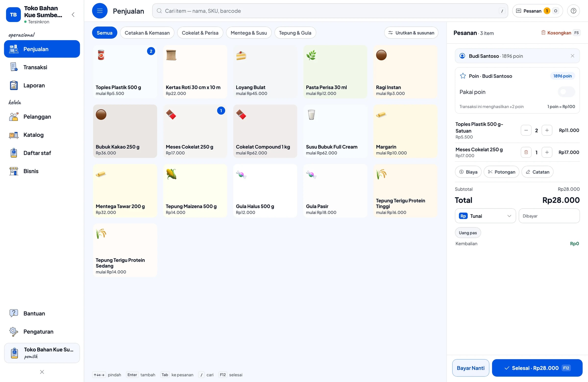Toggle the Pakai poin switch
Screen dimensions: 588x382
(566, 92)
